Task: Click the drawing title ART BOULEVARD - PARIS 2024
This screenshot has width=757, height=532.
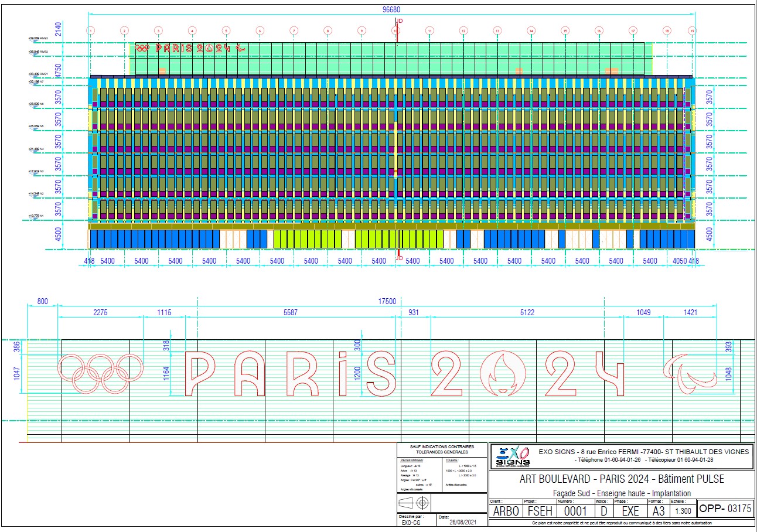Action: coord(622,479)
